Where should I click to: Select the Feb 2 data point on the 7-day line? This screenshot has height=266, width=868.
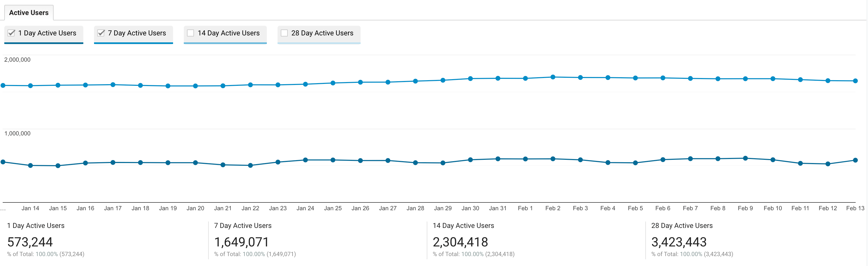553,76
